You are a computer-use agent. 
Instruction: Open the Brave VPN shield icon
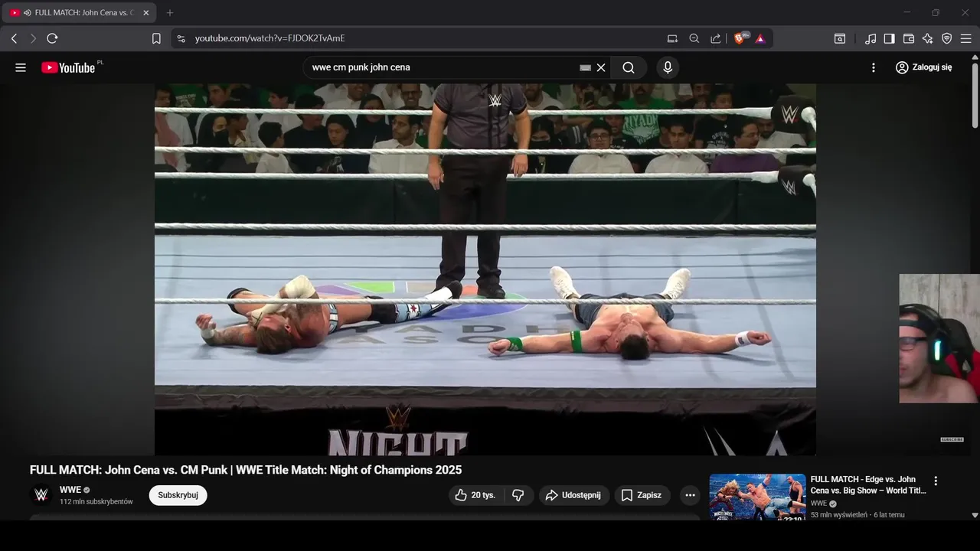(947, 38)
